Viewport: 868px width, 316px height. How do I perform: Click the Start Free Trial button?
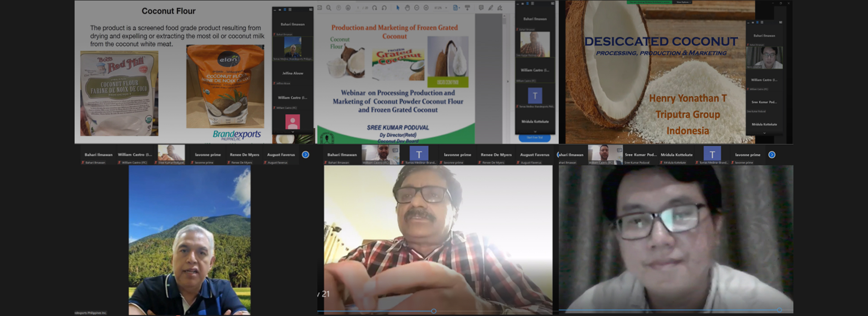point(535,137)
